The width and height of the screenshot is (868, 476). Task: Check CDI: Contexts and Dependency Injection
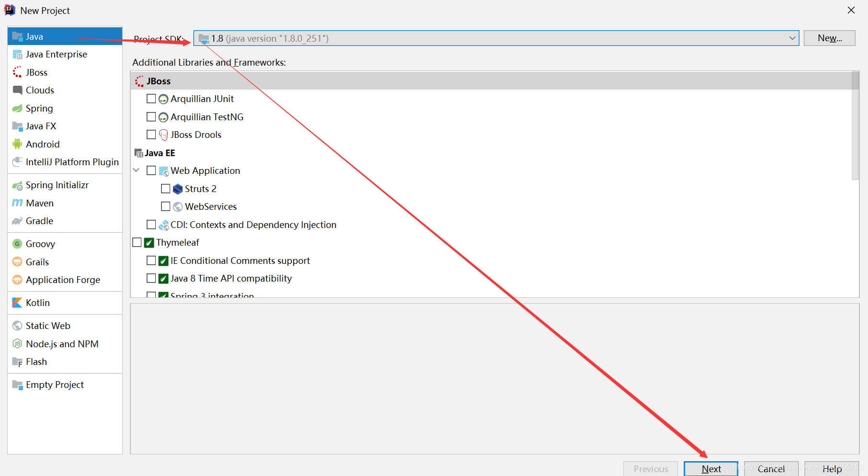pyautogui.click(x=151, y=225)
